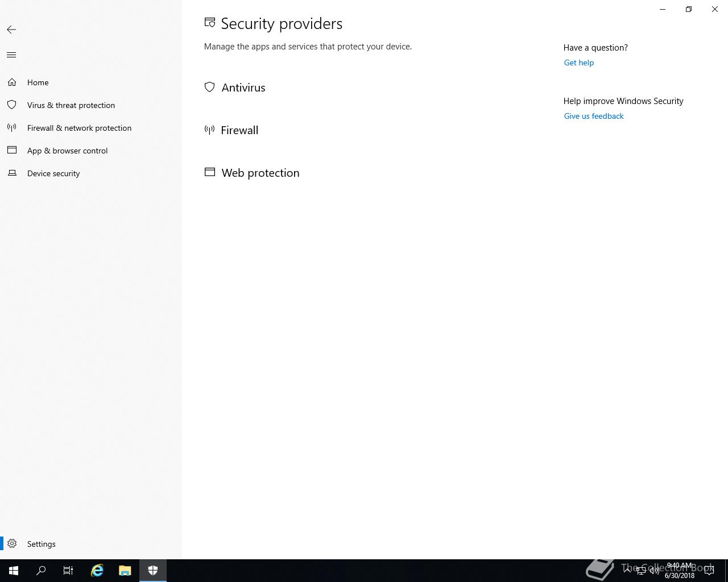This screenshot has width=728, height=582.
Task: Open Settings in the sidebar
Action: (x=91, y=544)
